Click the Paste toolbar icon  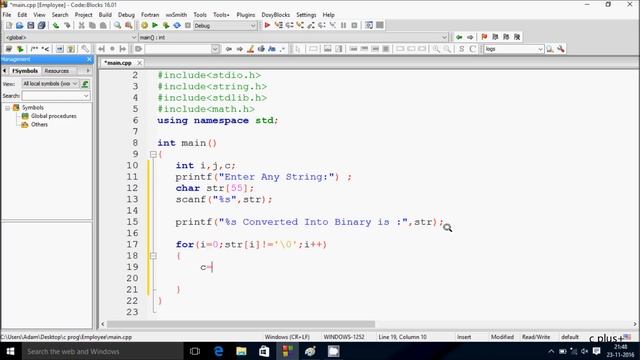(103, 25)
